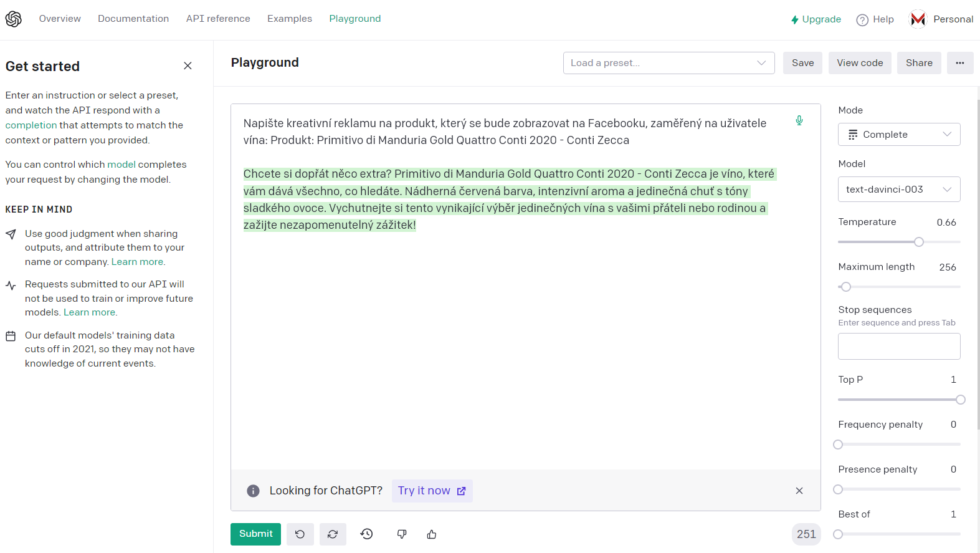
Task: Open the Mode dropdown showing Complete
Action: (x=899, y=135)
